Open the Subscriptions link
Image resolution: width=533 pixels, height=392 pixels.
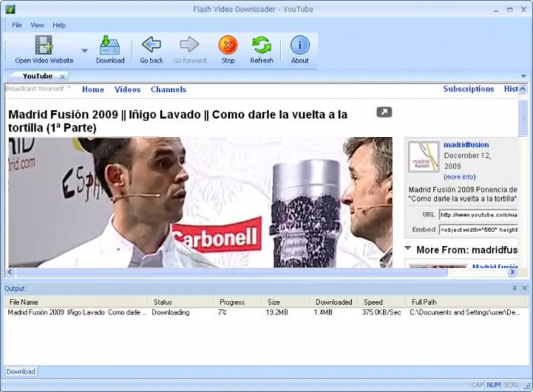click(x=468, y=89)
